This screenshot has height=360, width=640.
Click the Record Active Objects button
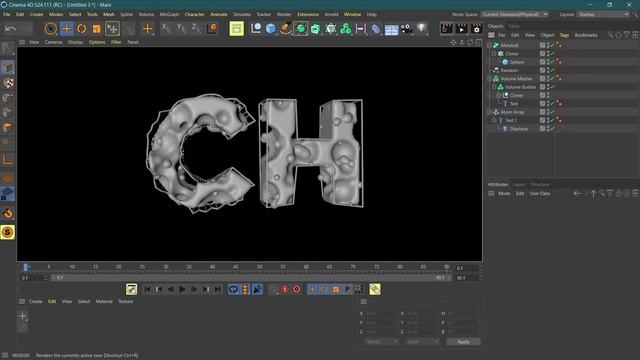pos(284,289)
